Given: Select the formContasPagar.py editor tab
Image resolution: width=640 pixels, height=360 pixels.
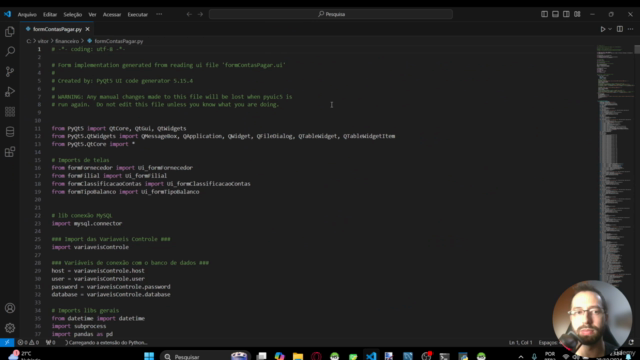Looking at the screenshot, I should point(57,29).
